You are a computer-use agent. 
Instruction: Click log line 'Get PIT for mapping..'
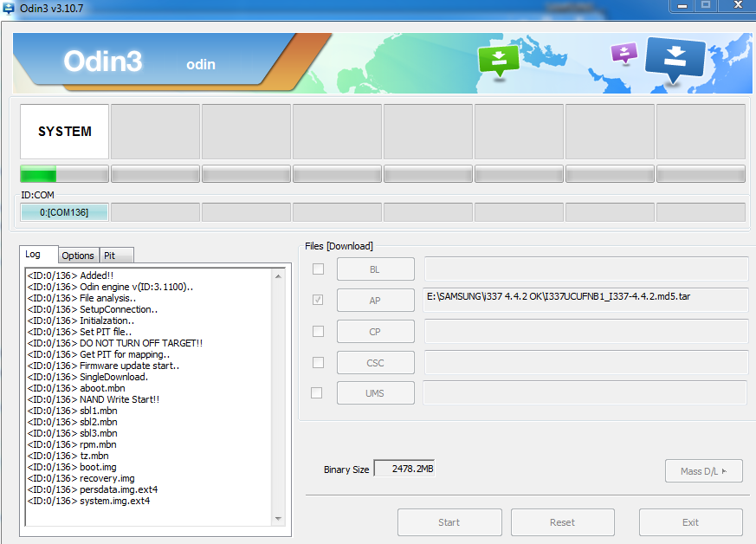point(99,354)
